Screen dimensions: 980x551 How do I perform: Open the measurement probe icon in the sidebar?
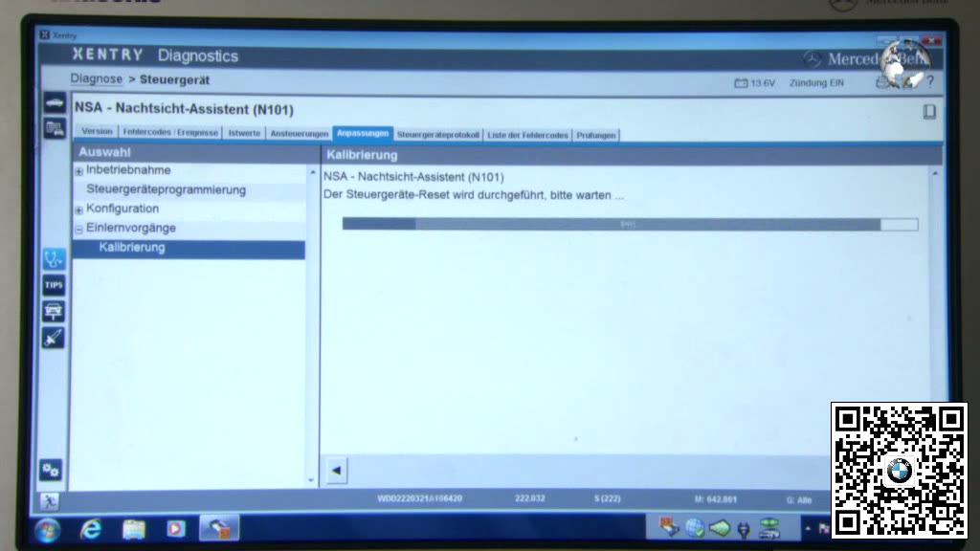point(54,338)
